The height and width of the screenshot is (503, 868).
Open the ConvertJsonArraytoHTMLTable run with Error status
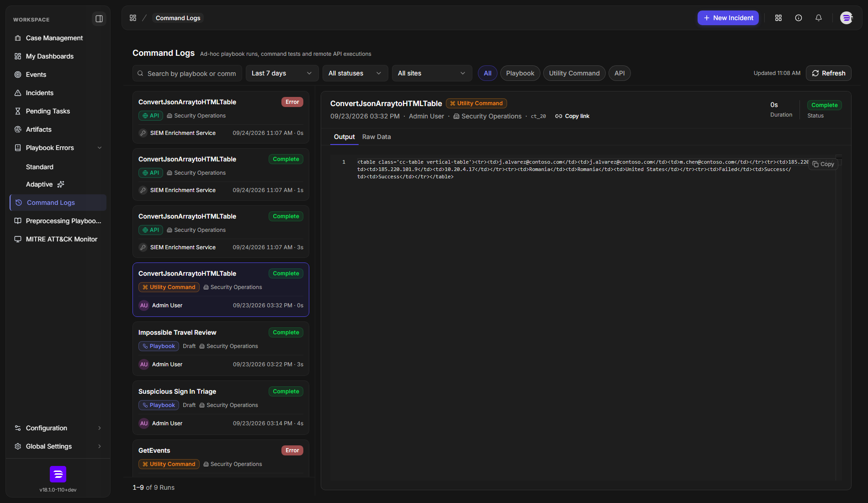pos(221,117)
